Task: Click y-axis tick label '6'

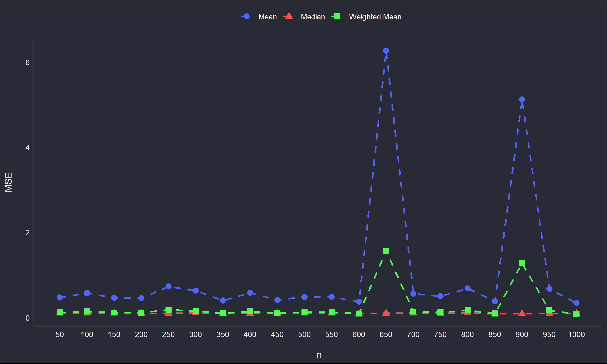Action: (x=28, y=62)
